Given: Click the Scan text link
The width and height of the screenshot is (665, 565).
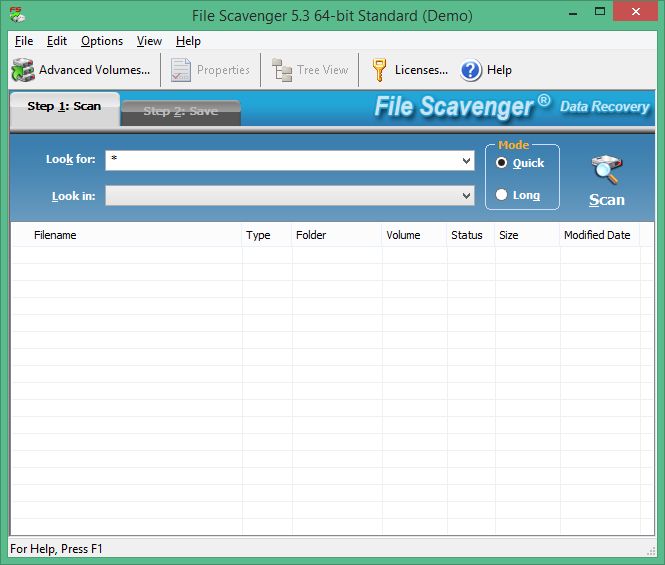Looking at the screenshot, I should point(607,200).
